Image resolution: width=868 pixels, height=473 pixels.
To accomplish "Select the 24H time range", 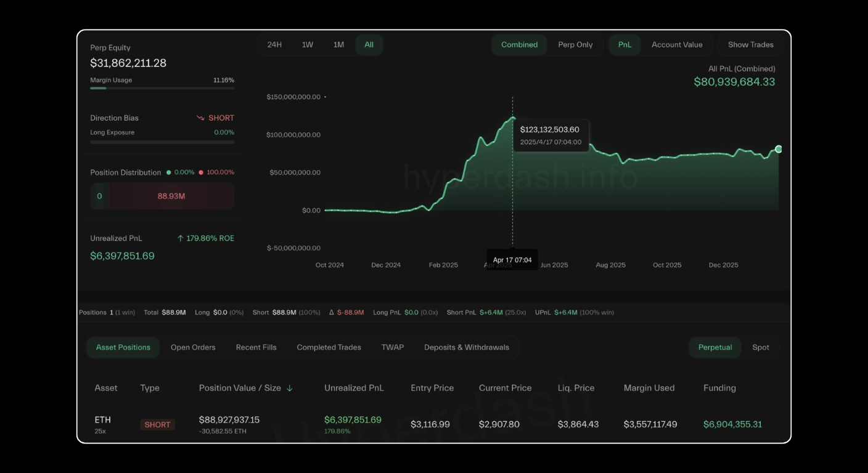I will (275, 44).
